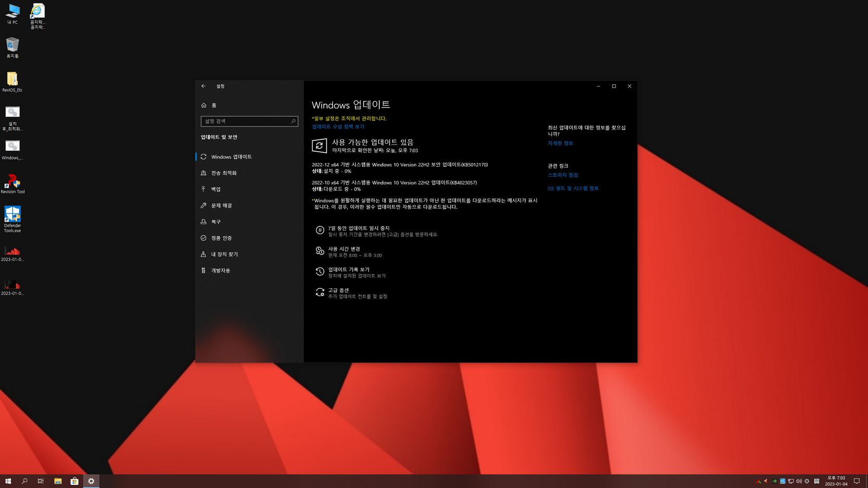The image size is (868, 488).
Task: Open the 문제 해결 wrench icon
Action: tap(203, 205)
